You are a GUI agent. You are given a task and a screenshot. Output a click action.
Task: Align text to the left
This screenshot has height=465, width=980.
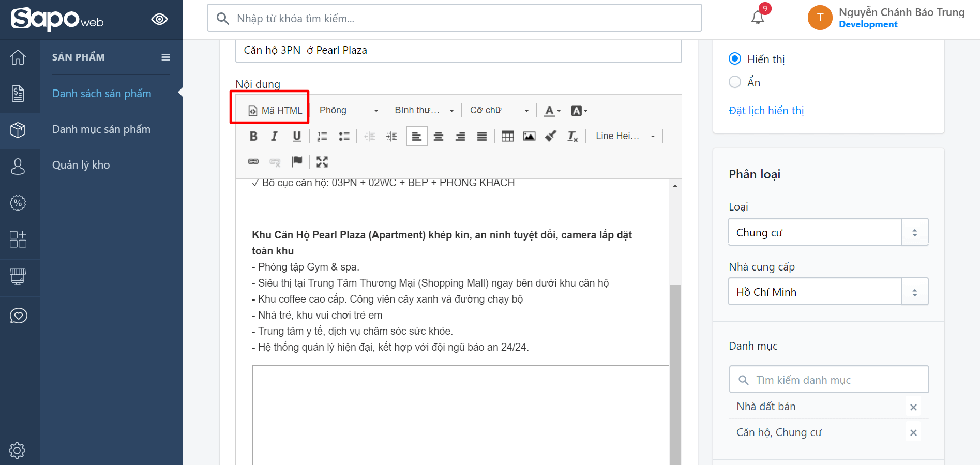417,137
